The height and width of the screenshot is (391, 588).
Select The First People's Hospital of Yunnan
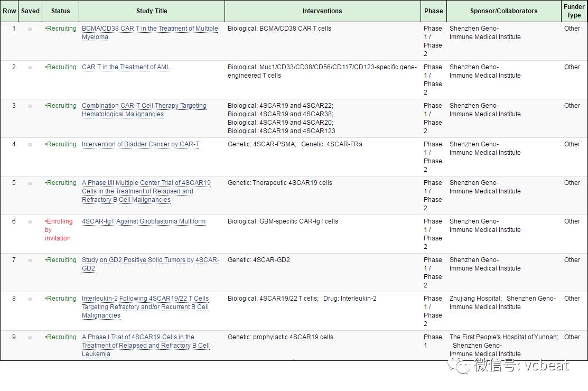[504, 338]
